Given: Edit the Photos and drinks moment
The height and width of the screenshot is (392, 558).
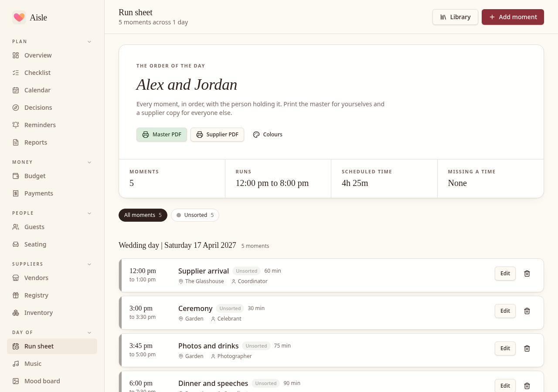Looking at the screenshot, I should [x=505, y=348].
